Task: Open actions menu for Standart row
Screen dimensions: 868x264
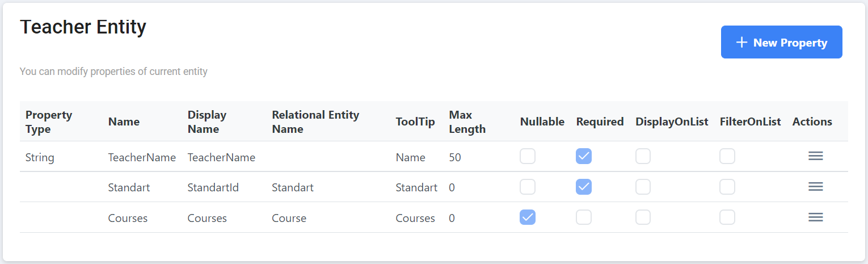Action: 815,187
